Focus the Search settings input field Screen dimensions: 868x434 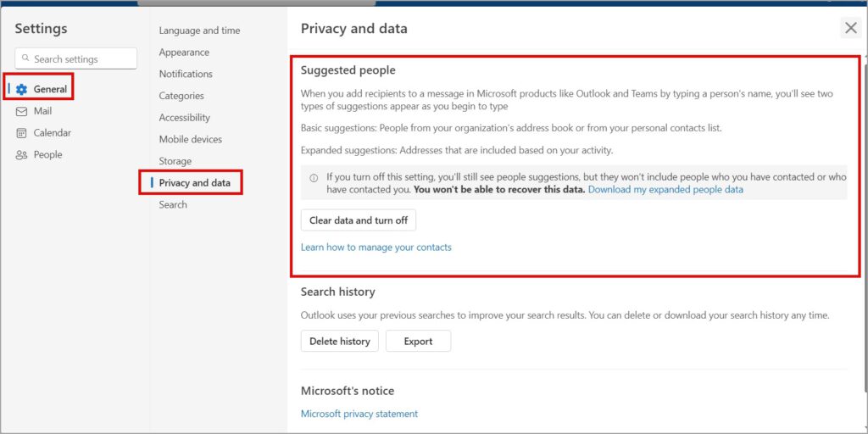[75, 58]
